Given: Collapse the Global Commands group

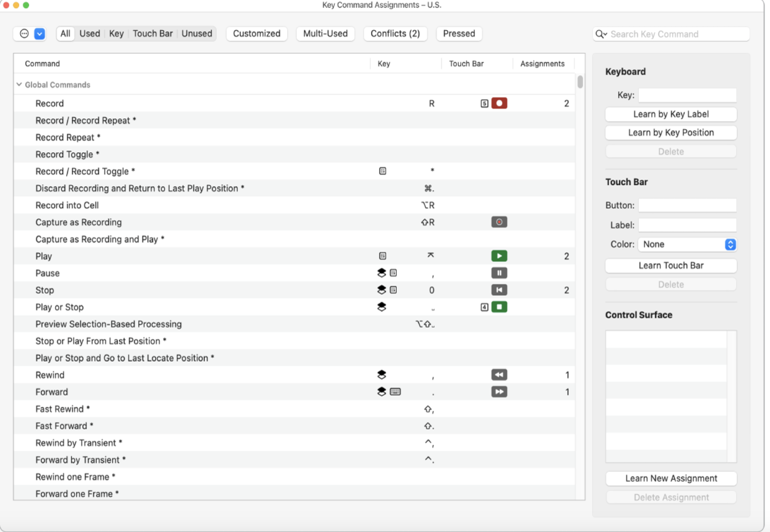Looking at the screenshot, I should [19, 85].
